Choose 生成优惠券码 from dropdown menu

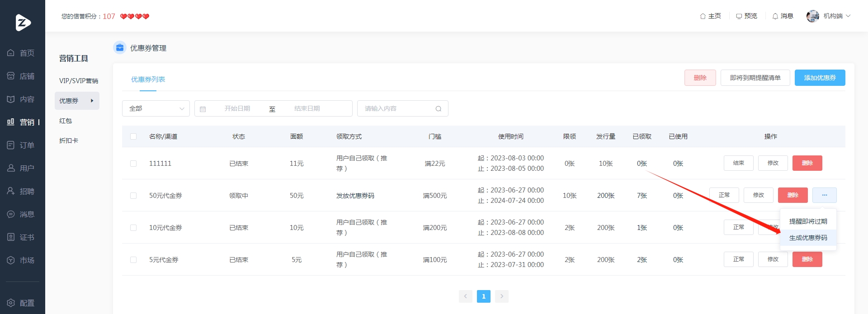pos(808,238)
